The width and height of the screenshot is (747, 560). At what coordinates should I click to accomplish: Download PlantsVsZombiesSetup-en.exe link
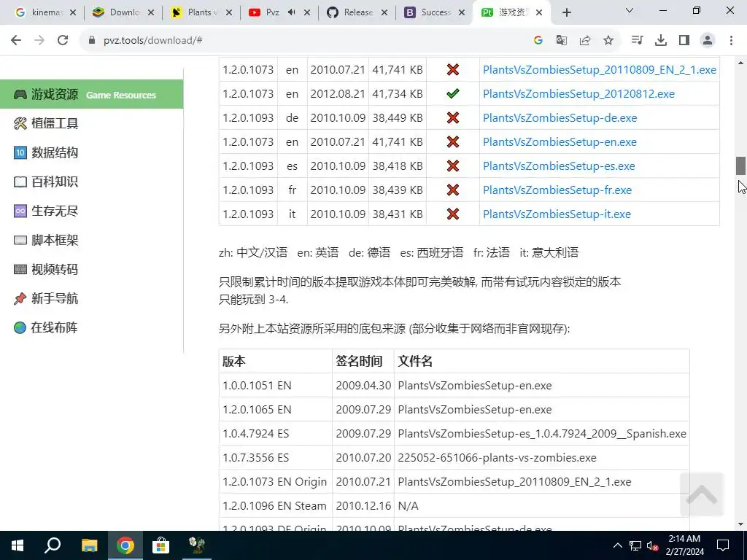(560, 142)
